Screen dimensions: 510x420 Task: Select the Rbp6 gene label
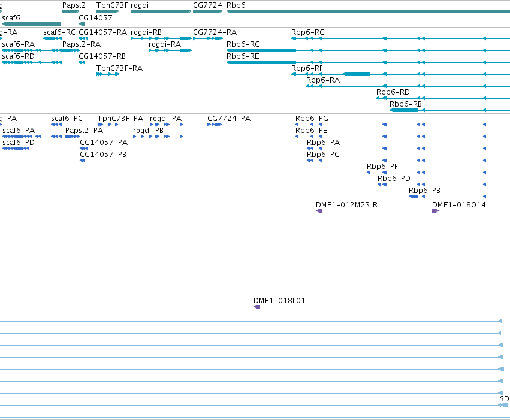(236, 5)
